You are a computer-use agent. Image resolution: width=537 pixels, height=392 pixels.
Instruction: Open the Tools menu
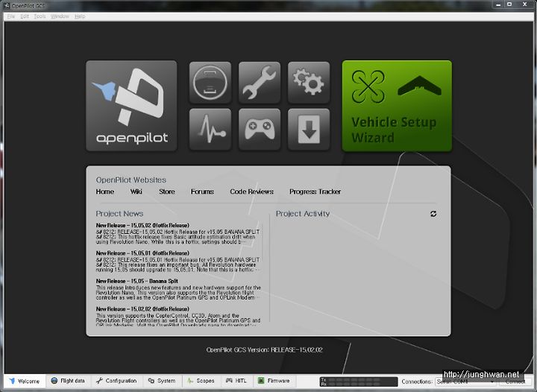pos(40,16)
